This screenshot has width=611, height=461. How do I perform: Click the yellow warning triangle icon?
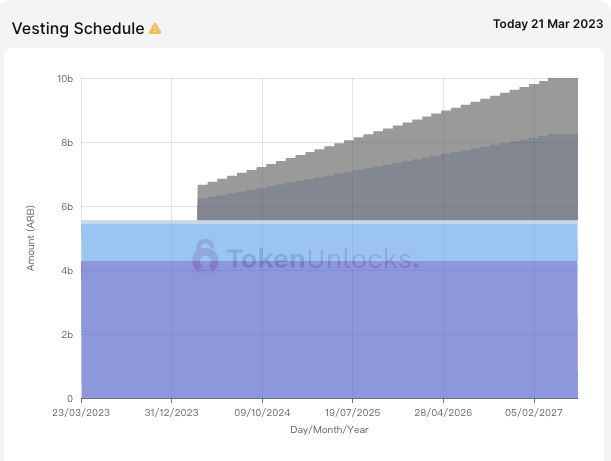pyautogui.click(x=155, y=29)
